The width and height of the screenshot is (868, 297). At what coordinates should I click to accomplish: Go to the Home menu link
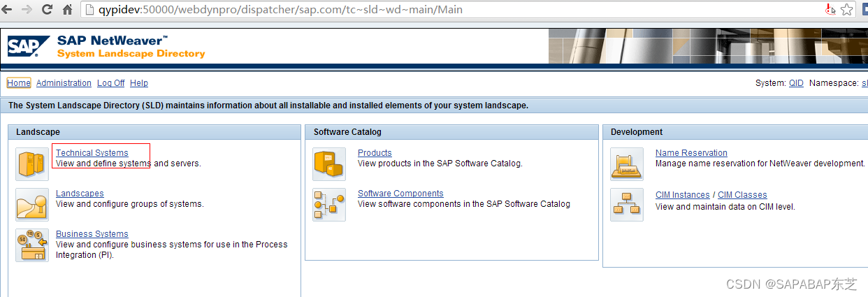pyautogui.click(x=19, y=83)
